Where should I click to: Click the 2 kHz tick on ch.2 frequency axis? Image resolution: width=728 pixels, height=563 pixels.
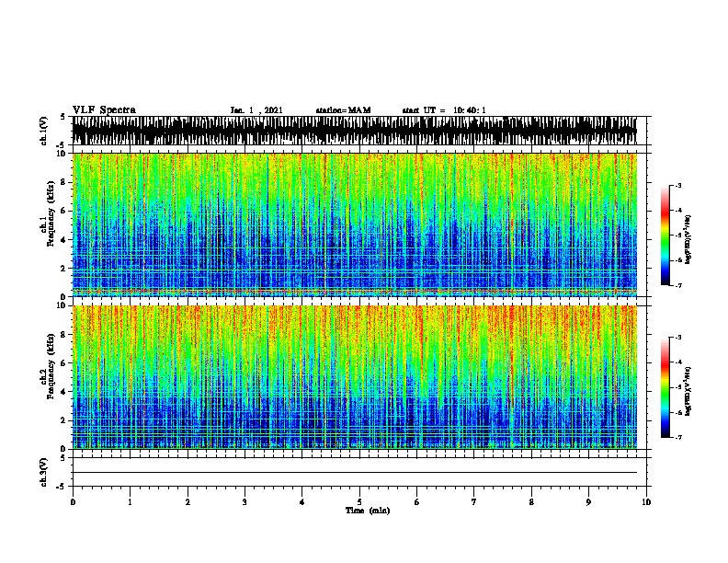pos(64,420)
